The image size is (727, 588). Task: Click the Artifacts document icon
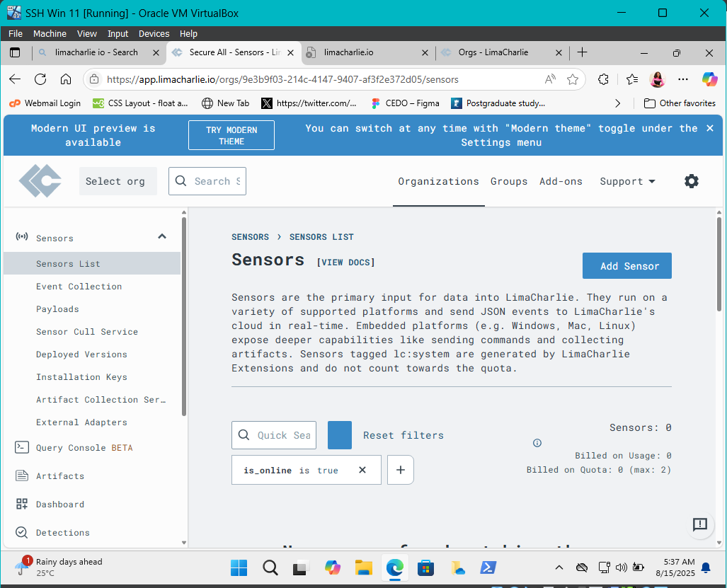22,475
